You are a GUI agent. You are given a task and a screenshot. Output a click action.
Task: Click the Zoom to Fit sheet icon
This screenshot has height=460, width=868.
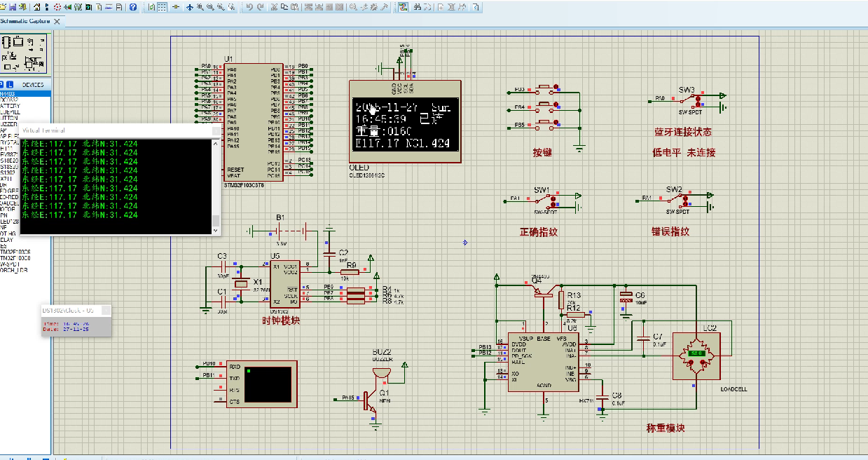pyautogui.click(x=221, y=6)
